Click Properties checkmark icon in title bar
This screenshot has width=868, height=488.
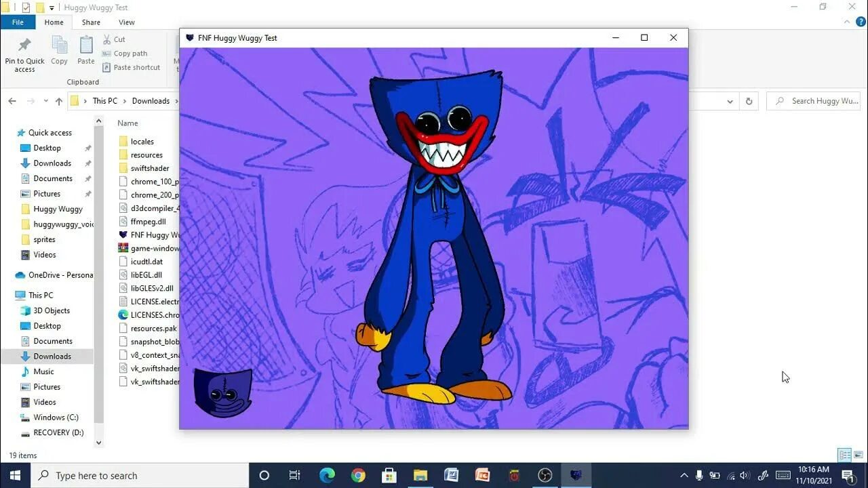coord(26,7)
